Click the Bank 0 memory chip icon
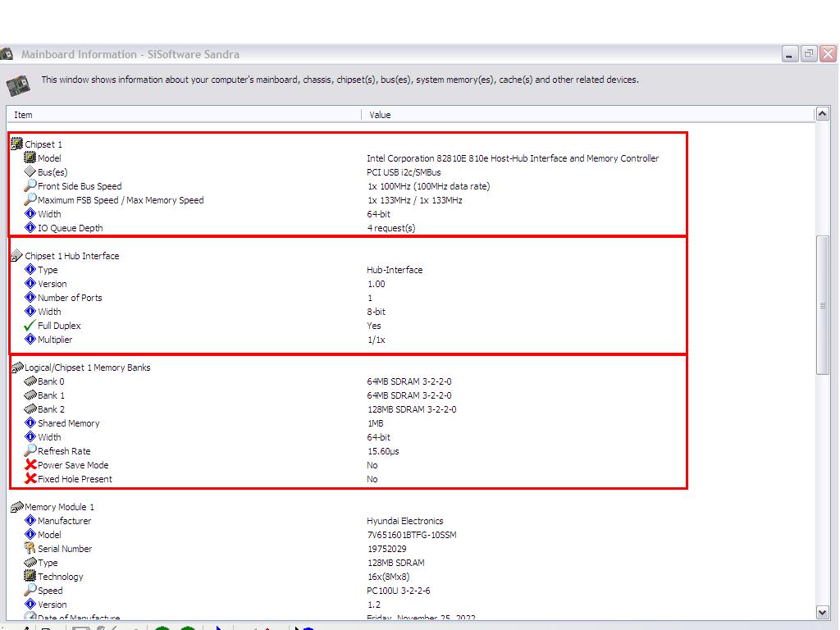The width and height of the screenshot is (840, 630). tap(30, 381)
